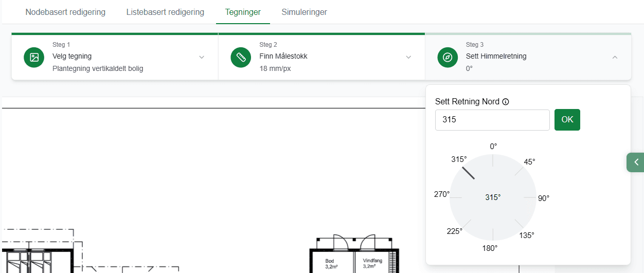Expand the Steg 1 Velg tegning chevron
Screen dimensions: 644x273
click(x=202, y=57)
